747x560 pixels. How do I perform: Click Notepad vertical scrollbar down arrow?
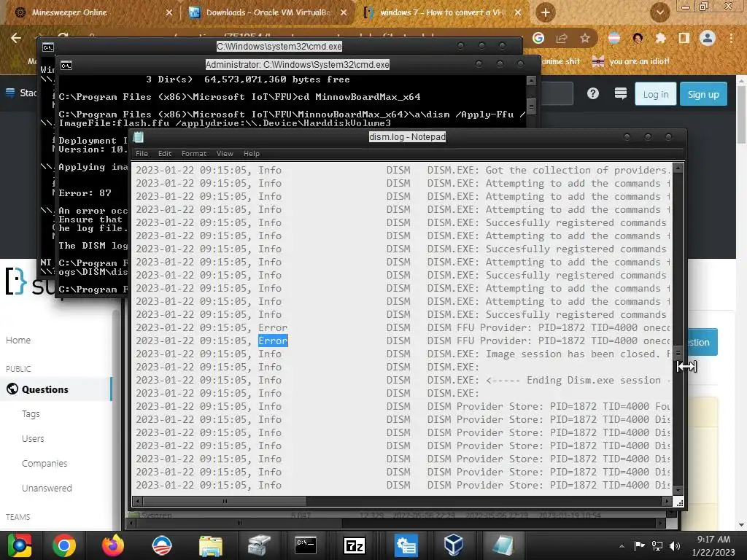(x=678, y=490)
